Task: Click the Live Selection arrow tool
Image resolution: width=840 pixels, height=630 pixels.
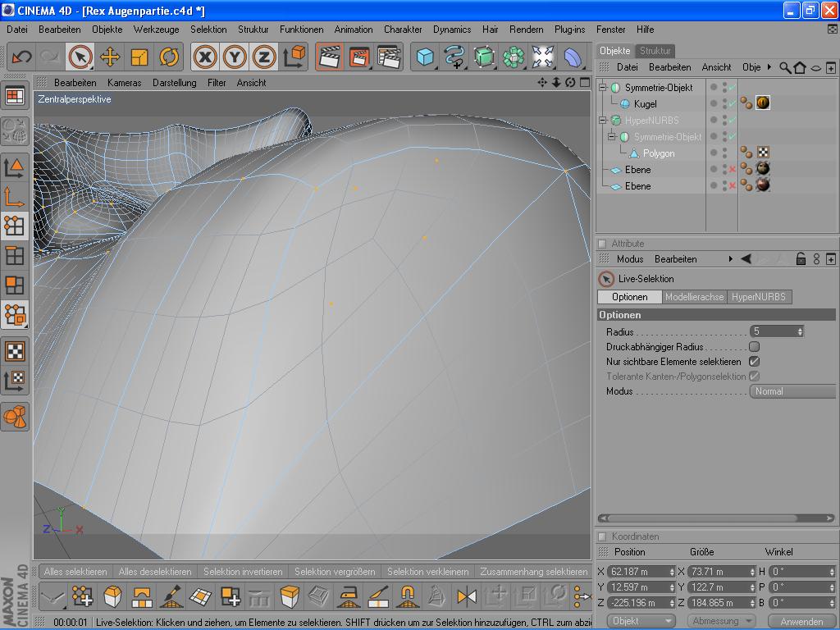Action: [80, 57]
